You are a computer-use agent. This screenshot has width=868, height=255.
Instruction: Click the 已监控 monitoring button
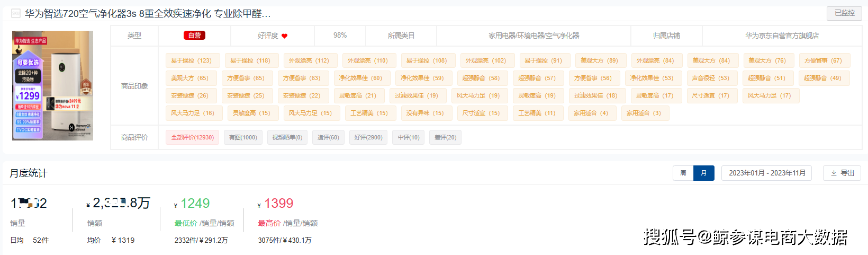844,13
